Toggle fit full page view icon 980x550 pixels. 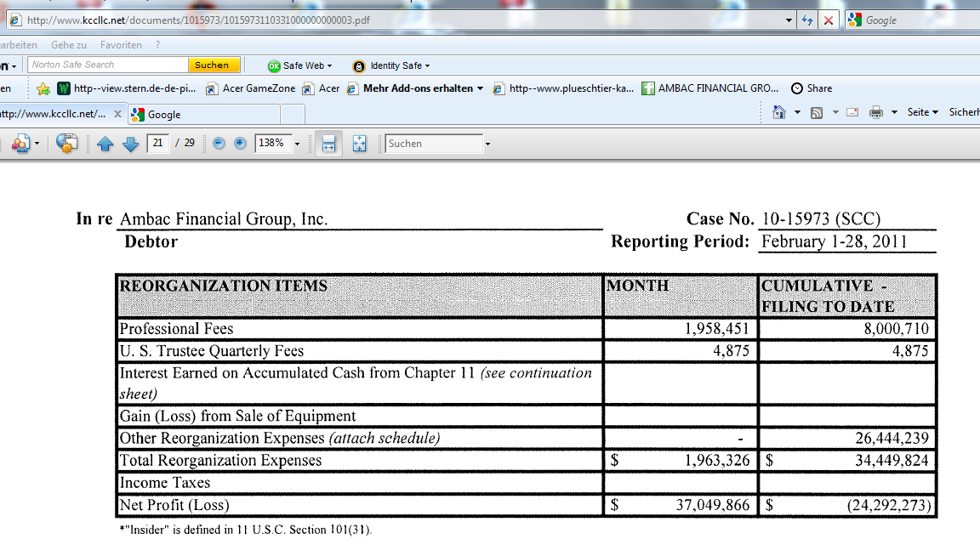tap(359, 143)
